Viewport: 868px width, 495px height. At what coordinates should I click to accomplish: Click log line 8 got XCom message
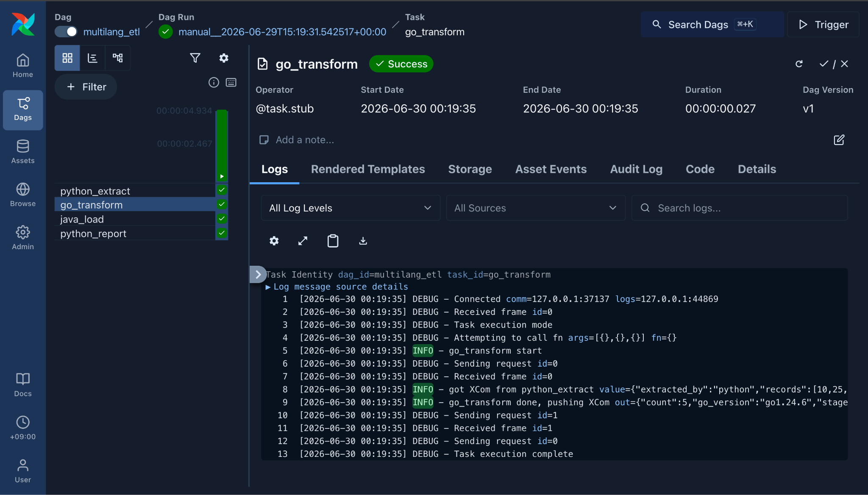tap(554, 389)
